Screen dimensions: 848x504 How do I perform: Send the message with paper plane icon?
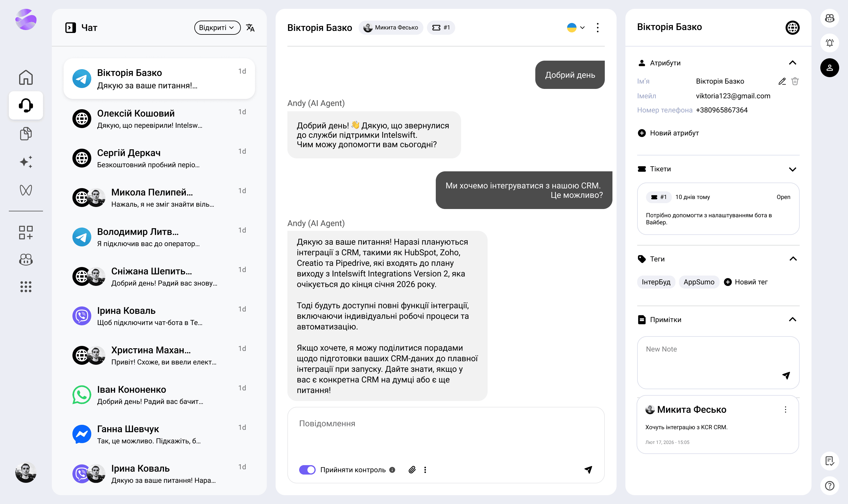coord(588,470)
